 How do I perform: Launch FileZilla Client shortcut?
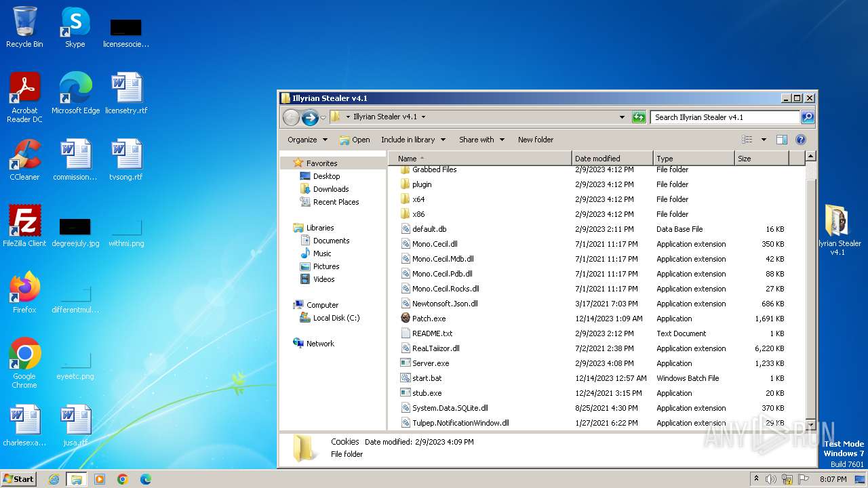24,226
